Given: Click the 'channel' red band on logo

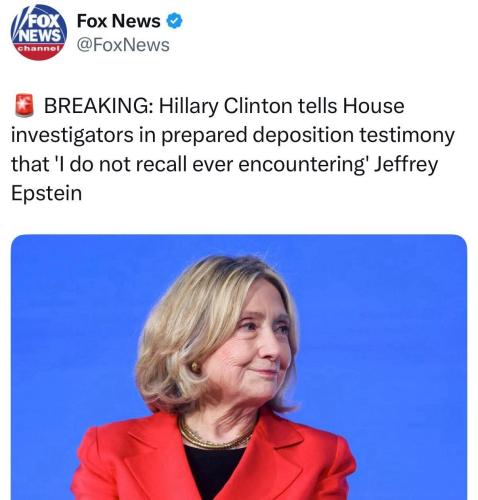Looking at the screenshot, I should [x=39, y=49].
